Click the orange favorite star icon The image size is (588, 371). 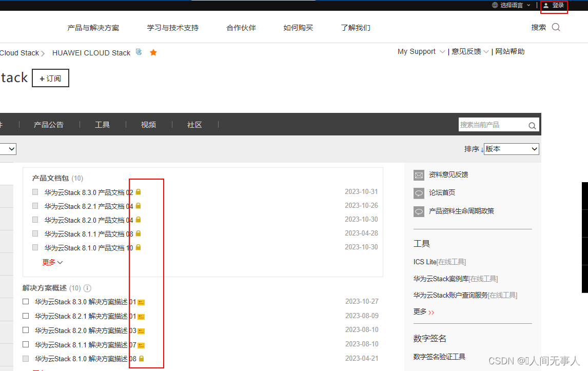(x=153, y=52)
